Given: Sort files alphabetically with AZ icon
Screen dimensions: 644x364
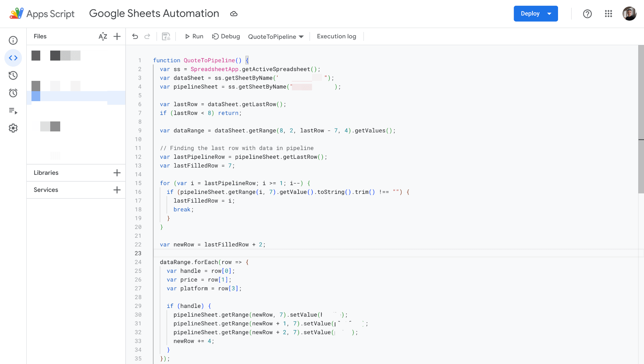Looking at the screenshot, I should tap(103, 36).
